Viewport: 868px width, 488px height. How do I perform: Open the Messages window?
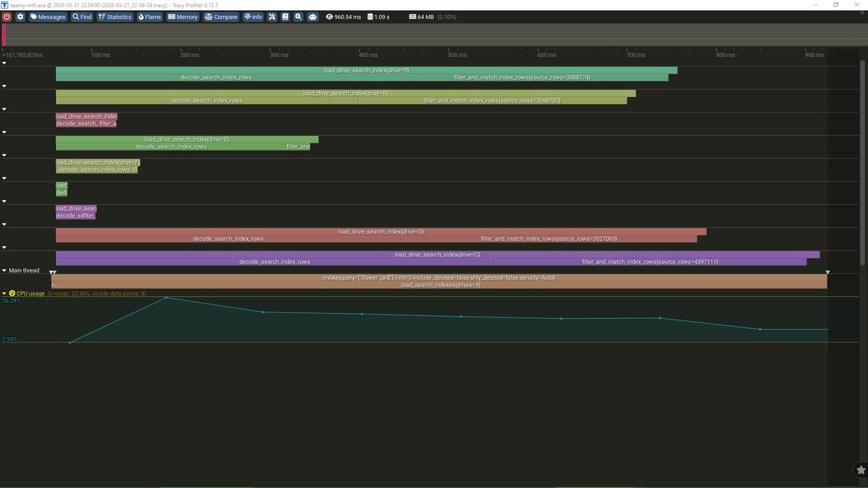tap(48, 17)
